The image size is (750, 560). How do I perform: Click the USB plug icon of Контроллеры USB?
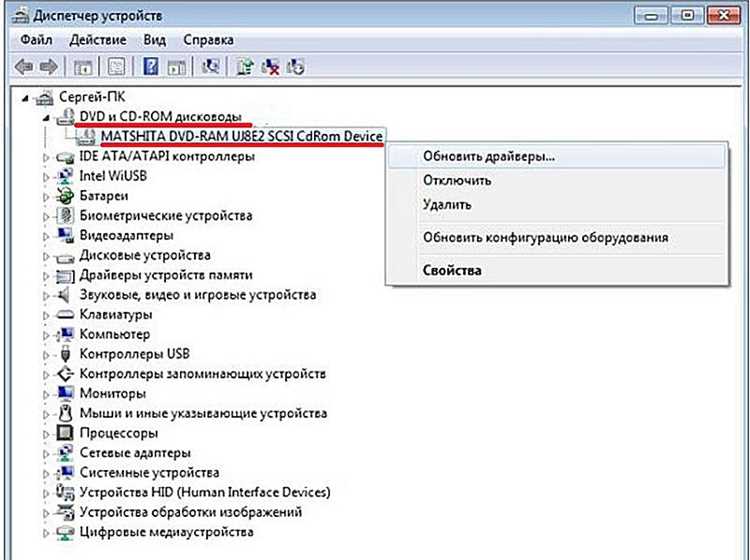pos(66,354)
